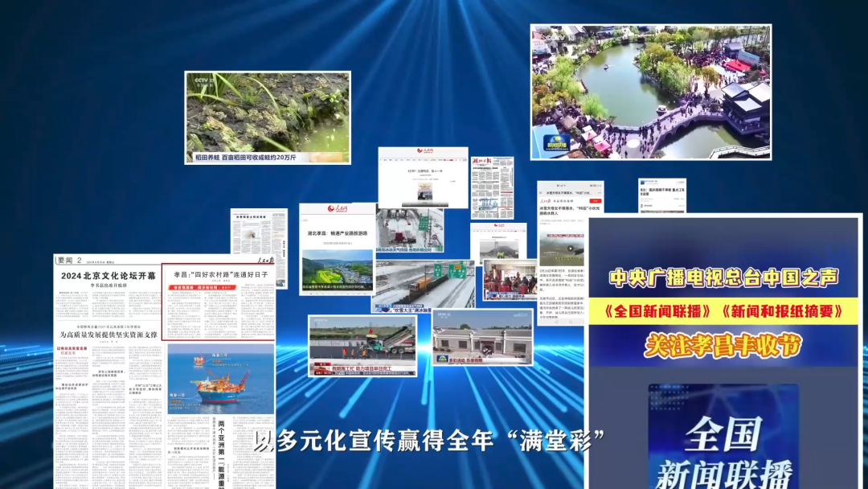
Task: Click the 新闻联播 logo badge on the aerial pond clip
Action: [x=556, y=145]
